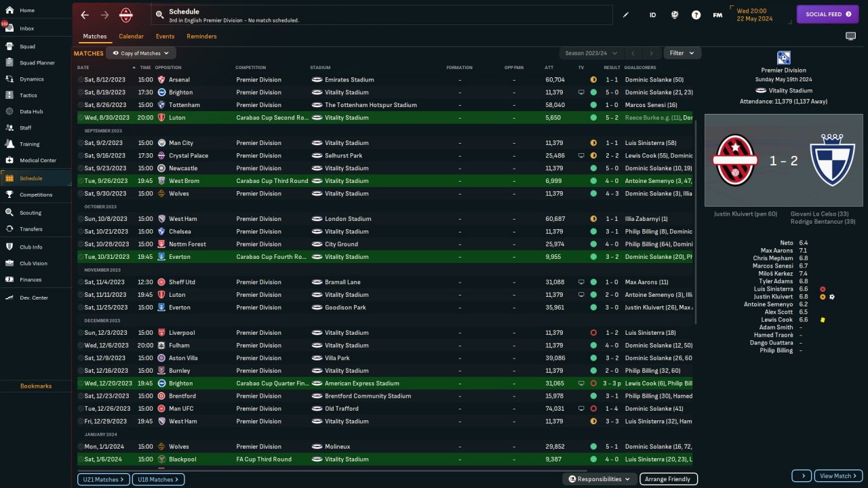Go to next season arrow

652,53
